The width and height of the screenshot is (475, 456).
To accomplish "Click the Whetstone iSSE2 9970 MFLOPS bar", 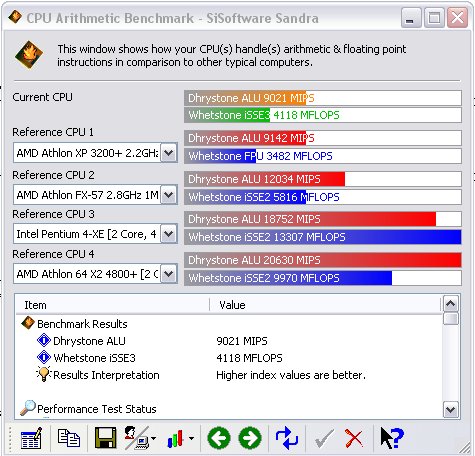I will coord(323,278).
